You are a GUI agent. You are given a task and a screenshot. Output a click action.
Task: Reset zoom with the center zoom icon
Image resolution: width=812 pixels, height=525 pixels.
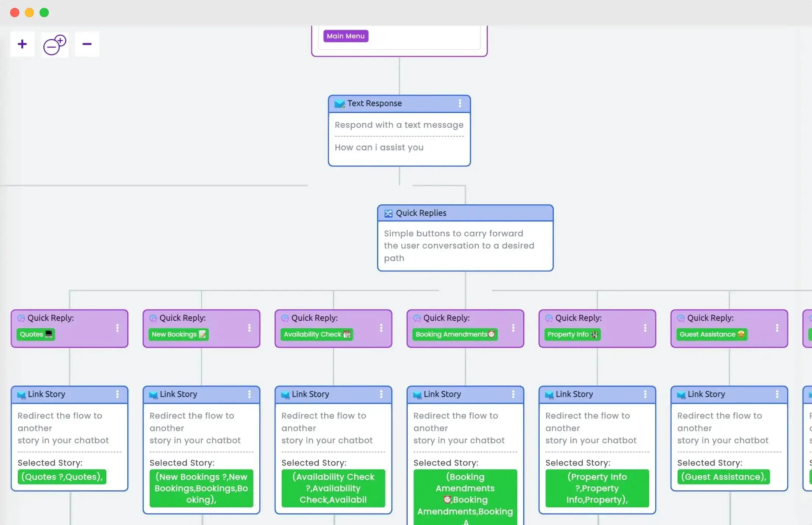point(54,45)
